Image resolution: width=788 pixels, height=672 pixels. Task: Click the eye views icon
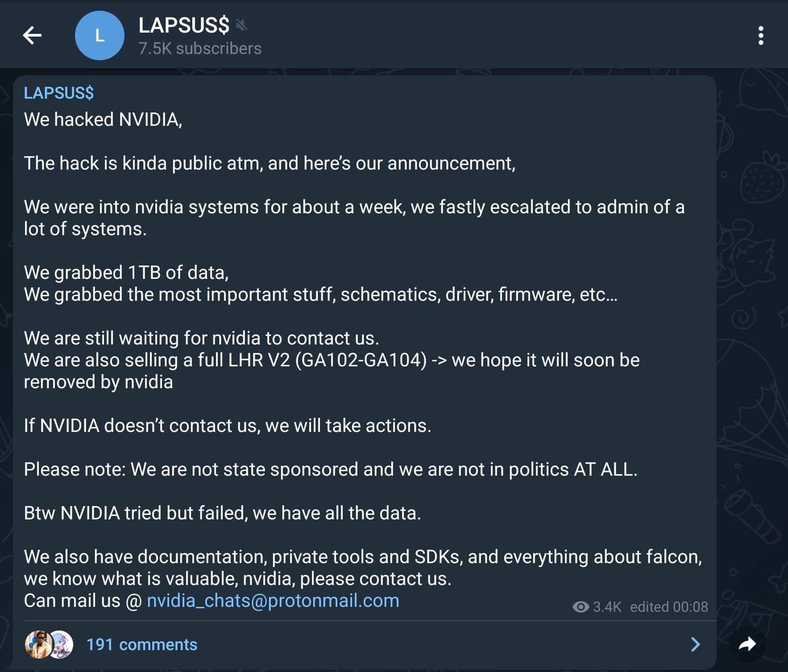click(x=581, y=607)
